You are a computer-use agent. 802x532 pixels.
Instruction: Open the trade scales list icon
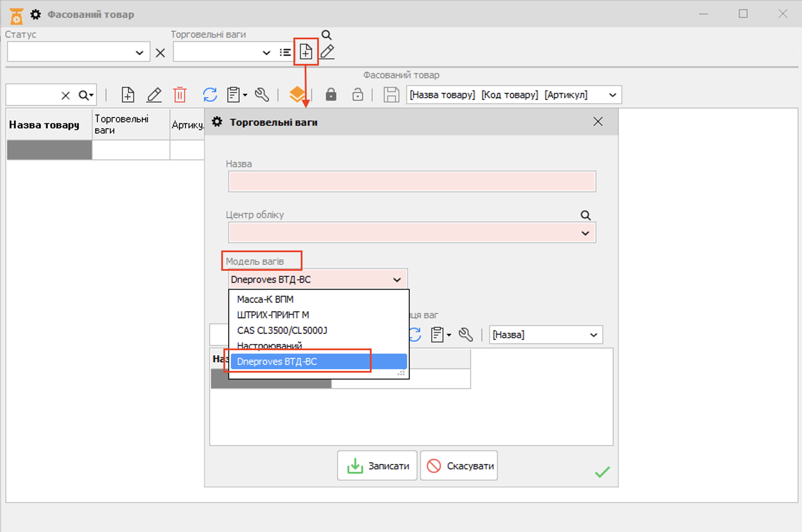point(285,52)
